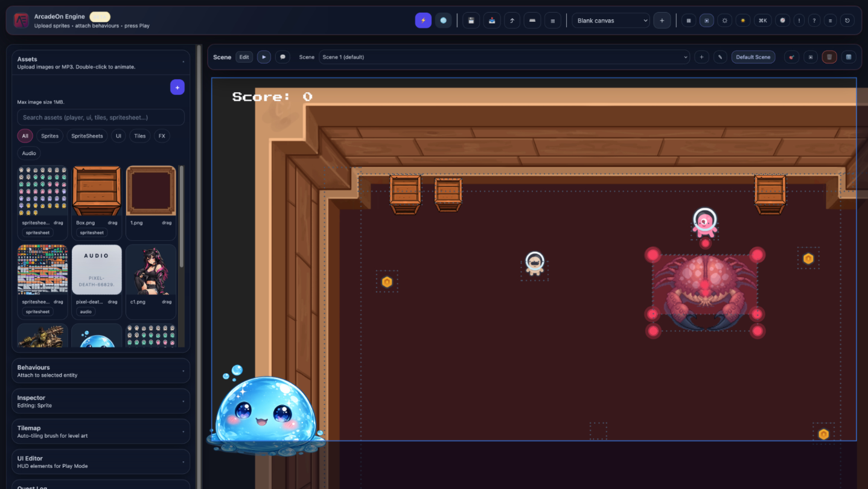Viewport: 868px width, 489px height.
Task: Select the SpriteSheets filter tab
Action: (x=88, y=136)
